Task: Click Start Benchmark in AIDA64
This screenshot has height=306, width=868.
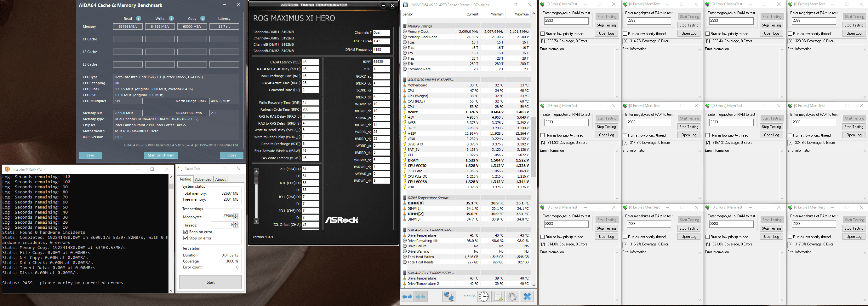Action: [161, 155]
